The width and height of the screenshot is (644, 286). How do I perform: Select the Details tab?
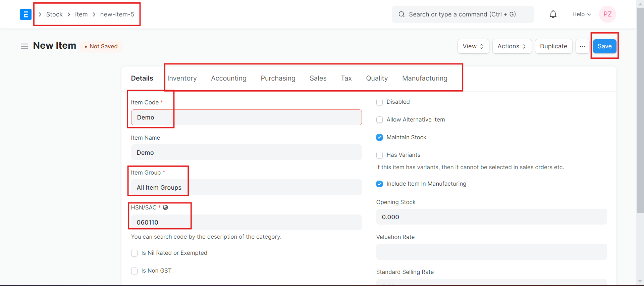click(x=142, y=78)
